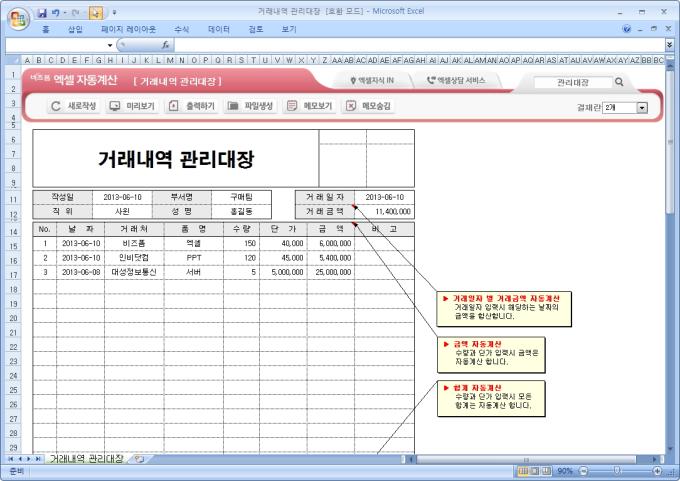Screen dimensions: 680x481
Task: Expand the Name Box dropdown
Action: [x=110, y=45]
